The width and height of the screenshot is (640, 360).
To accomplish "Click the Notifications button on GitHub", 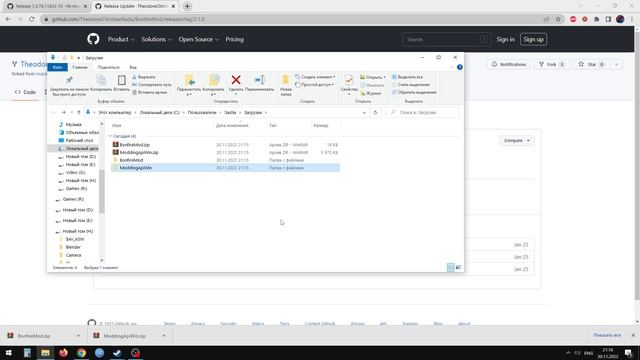I will pyautogui.click(x=509, y=64).
